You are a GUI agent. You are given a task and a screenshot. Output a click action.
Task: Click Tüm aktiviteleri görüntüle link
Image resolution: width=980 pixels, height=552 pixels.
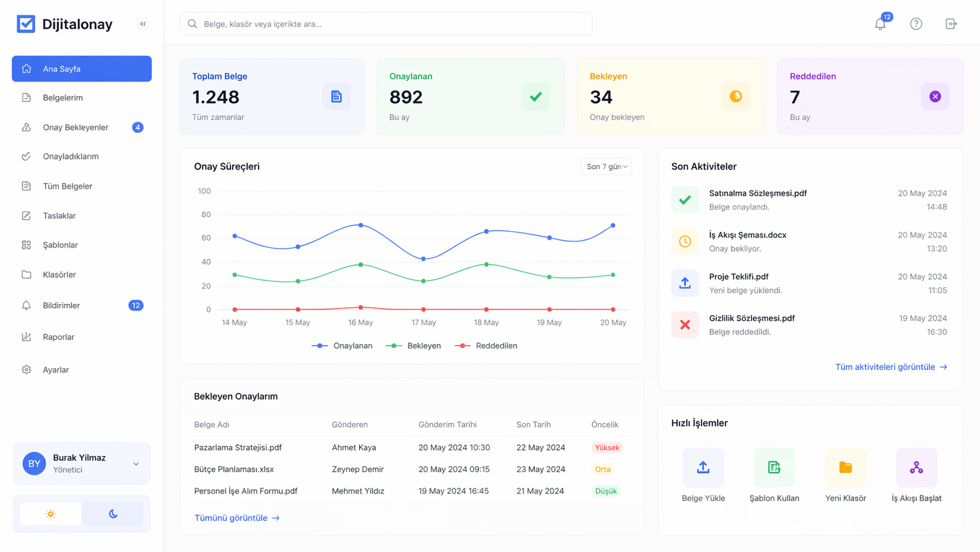891,367
